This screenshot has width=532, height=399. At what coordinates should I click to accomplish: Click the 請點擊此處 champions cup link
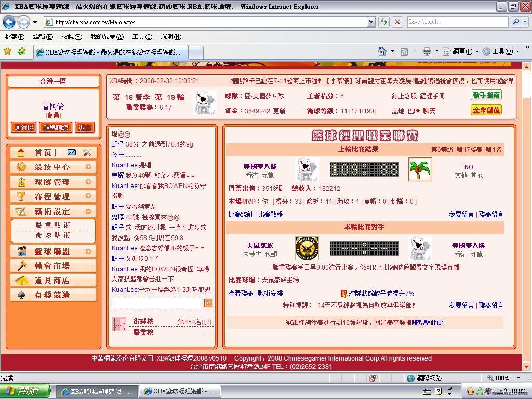click(428, 322)
